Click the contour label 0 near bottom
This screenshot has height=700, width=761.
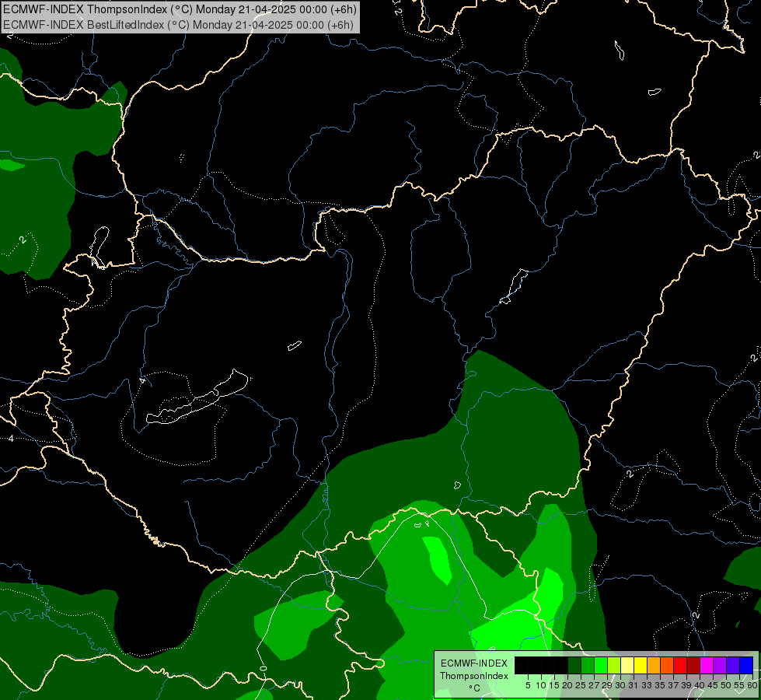click(264, 668)
